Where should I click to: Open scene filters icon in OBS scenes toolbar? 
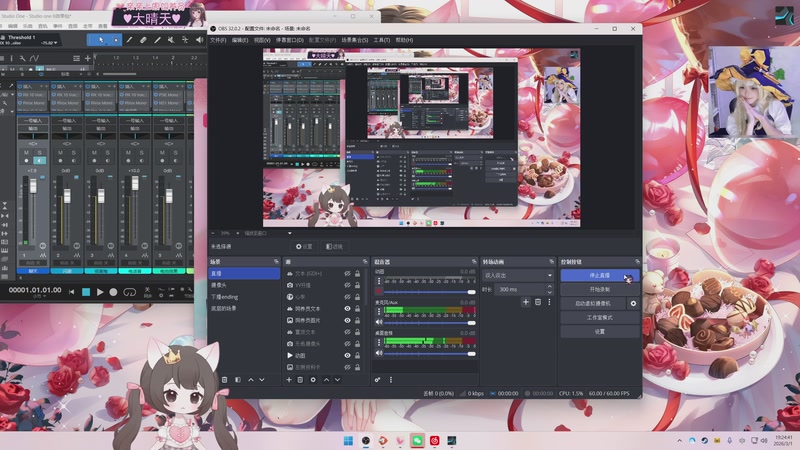click(238, 380)
